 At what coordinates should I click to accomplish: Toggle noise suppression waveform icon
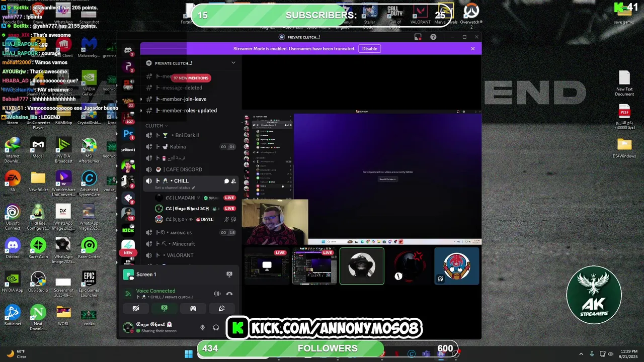[217, 294]
